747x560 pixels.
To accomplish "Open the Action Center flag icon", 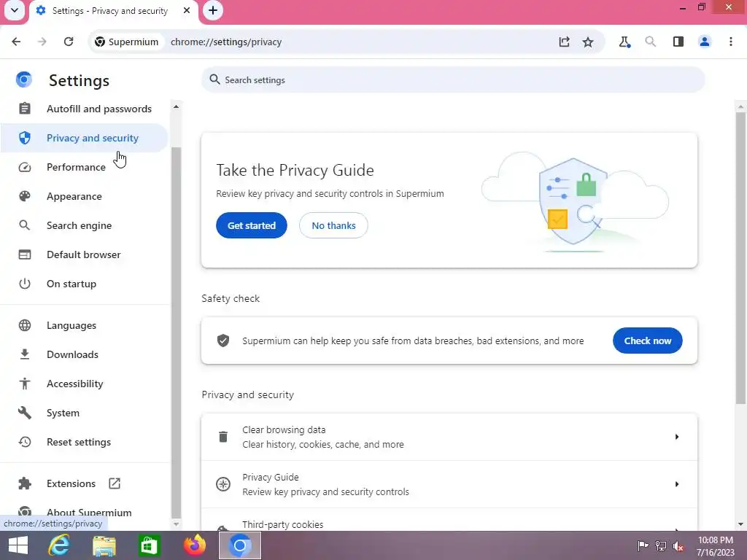I will click(x=643, y=546).
